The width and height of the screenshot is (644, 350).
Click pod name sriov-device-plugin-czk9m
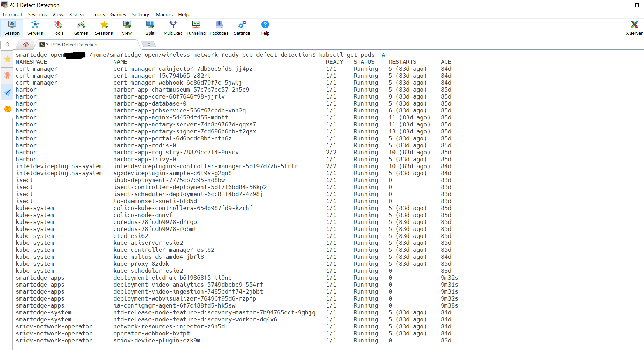click(157, 340)
